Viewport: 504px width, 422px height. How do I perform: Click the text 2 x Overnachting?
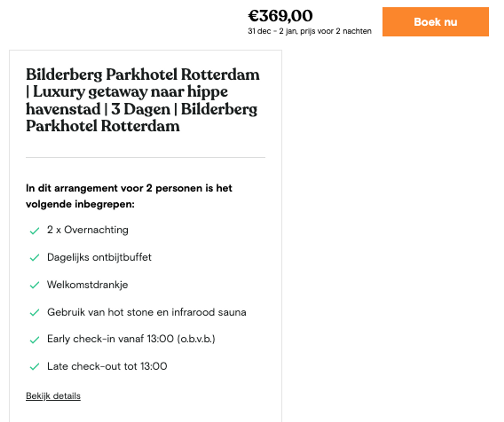(88, 230)
